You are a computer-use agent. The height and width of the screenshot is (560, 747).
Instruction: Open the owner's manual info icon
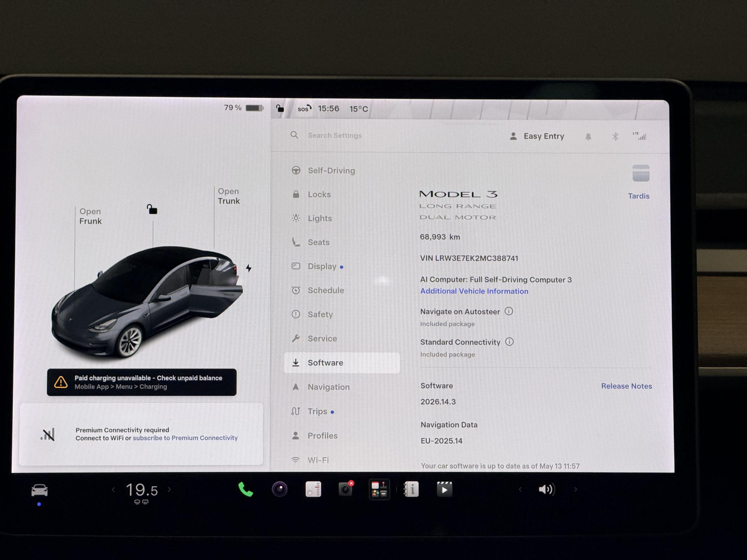click(411, 489)
